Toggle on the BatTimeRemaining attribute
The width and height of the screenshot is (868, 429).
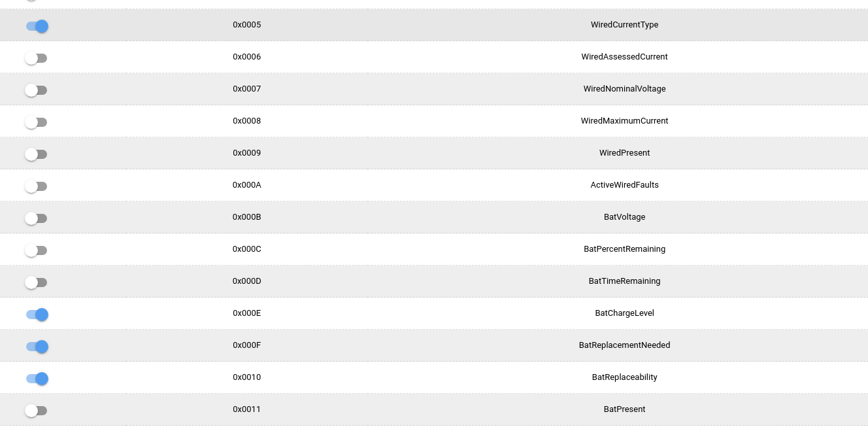36,283
